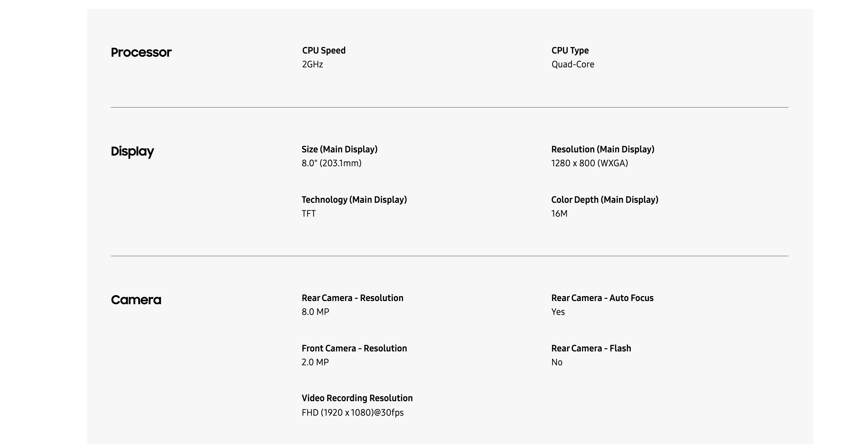Click the FHD (1920 x 1080)@30fps value
Viewport: 868px width, 444px height.
pyautogui.click(x=352, y=413)
